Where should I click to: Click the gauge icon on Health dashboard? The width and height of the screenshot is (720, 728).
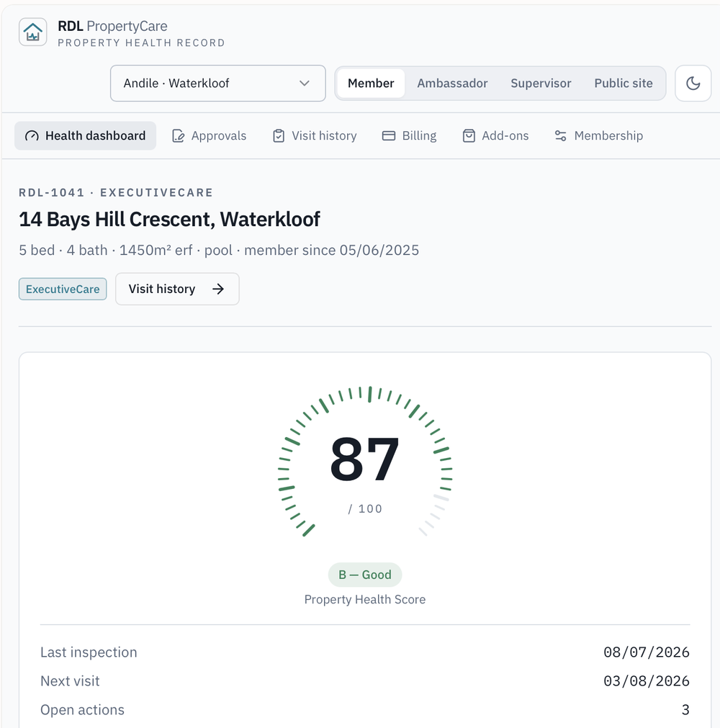point(32,135)
